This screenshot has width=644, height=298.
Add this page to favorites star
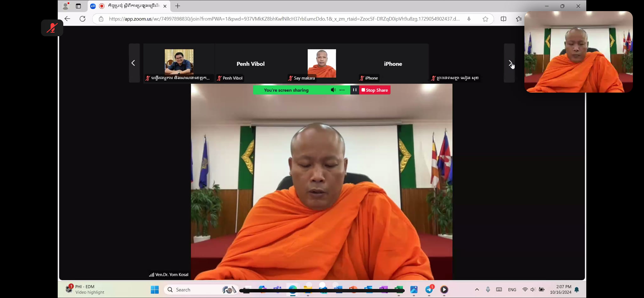click(486, 19)
